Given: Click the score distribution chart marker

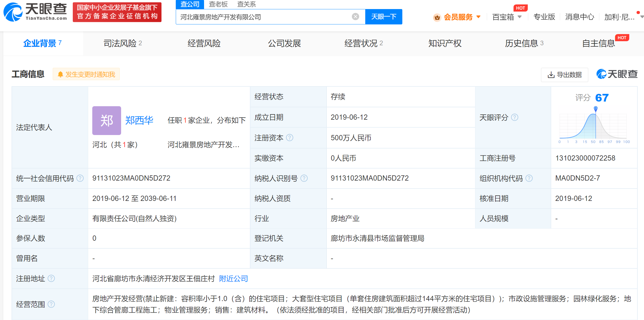Looking at the screenshot, I should point(595,109).
